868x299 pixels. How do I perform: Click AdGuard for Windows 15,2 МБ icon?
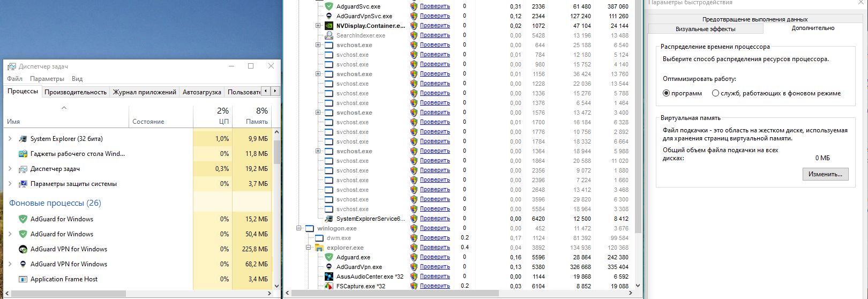pos(23,219)
